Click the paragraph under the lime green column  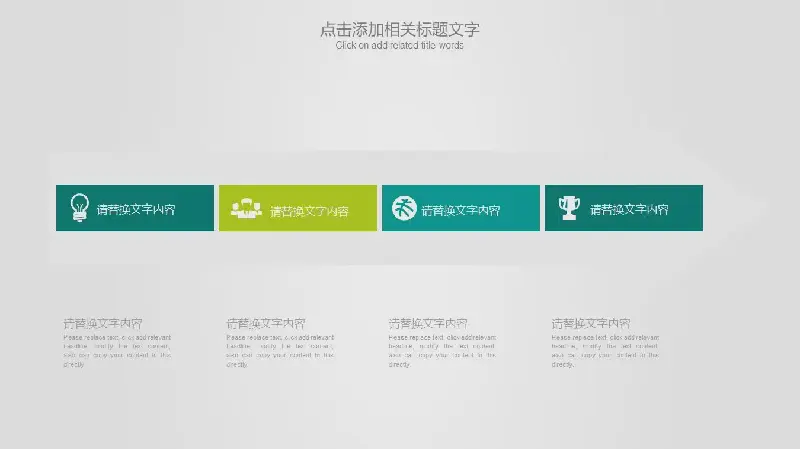pos(280,351)
